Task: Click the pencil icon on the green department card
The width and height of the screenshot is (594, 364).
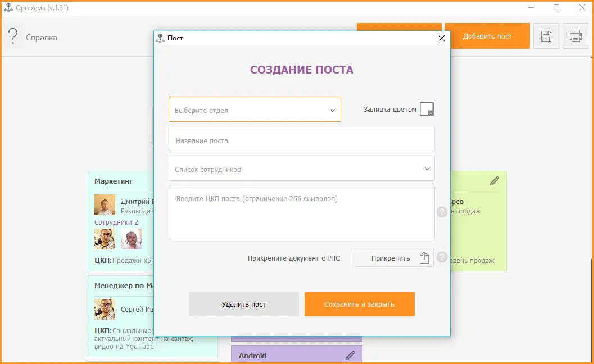Action: pyautogui.click(x=495, y=180)
